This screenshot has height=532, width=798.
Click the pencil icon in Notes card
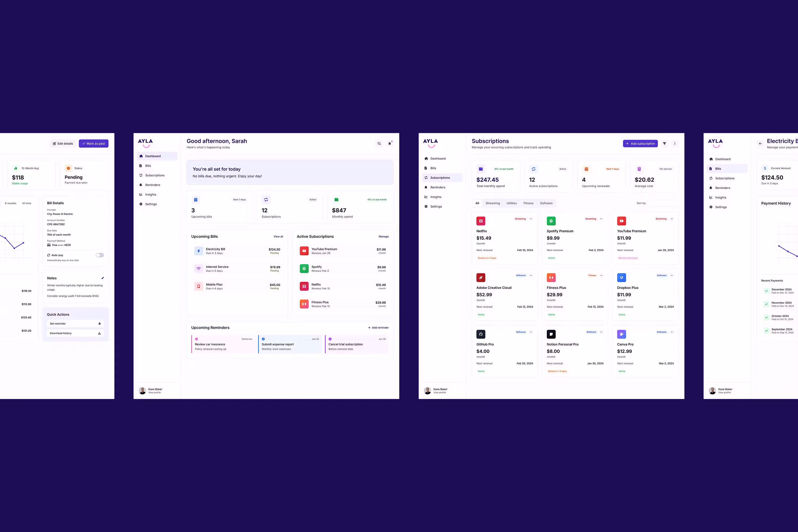click(x=103, y=278)
